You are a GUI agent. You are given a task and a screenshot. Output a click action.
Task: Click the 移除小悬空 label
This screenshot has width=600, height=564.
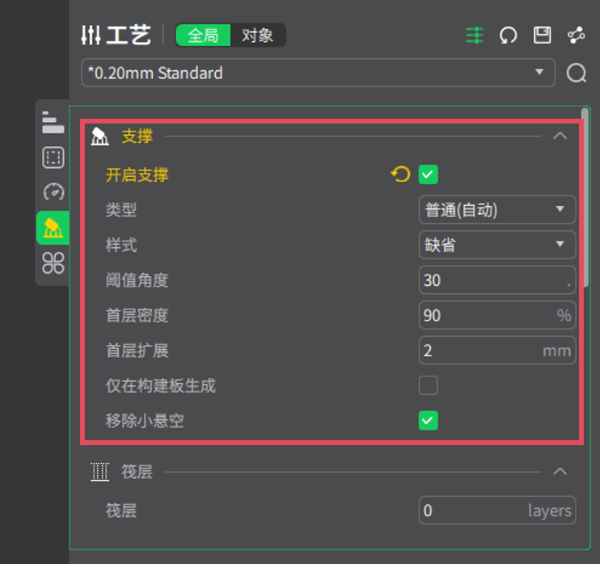point(145,421)
